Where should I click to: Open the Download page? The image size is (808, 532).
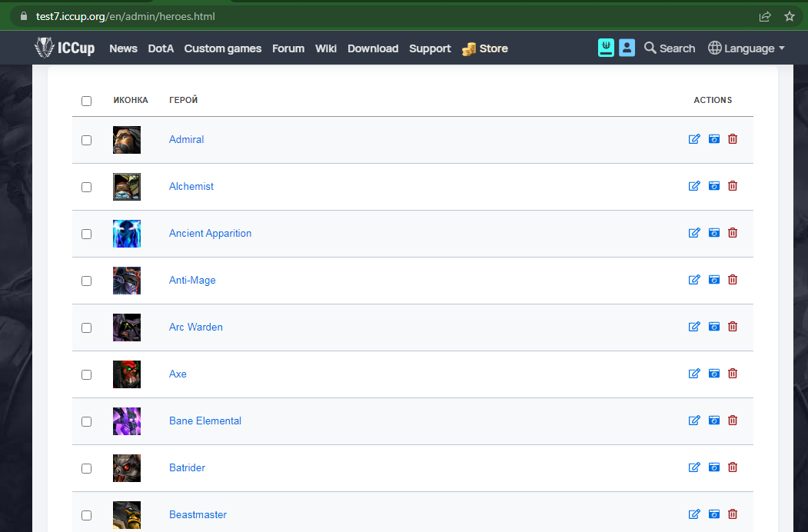point(373,48)
